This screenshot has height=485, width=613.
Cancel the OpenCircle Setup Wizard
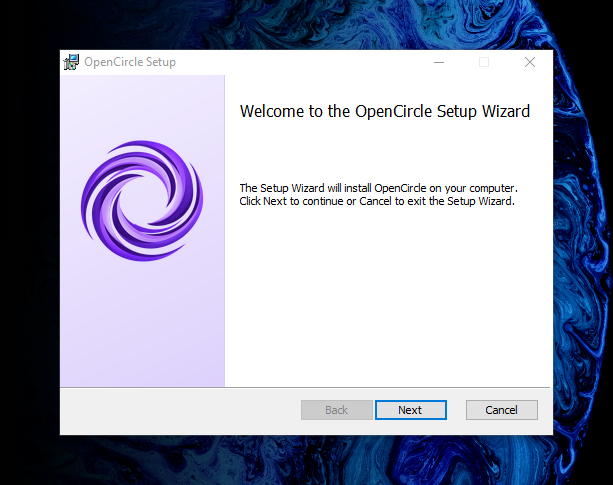502,410
